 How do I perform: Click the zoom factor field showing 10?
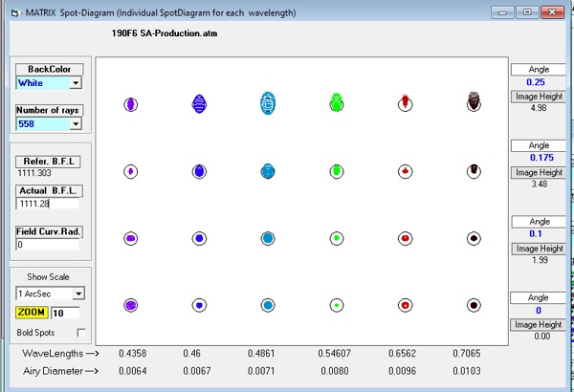[x=65, y=313]
